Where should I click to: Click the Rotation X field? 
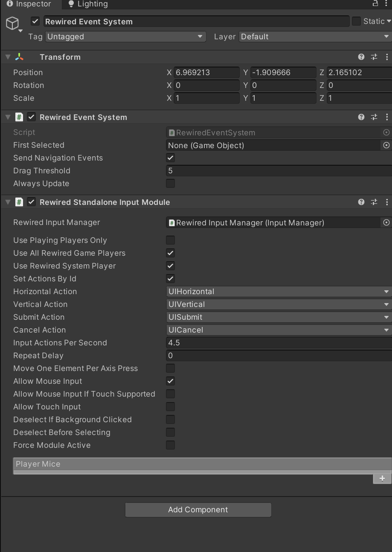207,85
